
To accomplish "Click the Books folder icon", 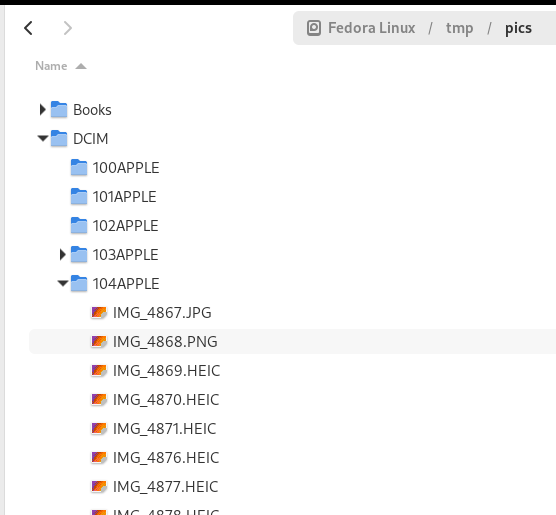I will 59,109.
